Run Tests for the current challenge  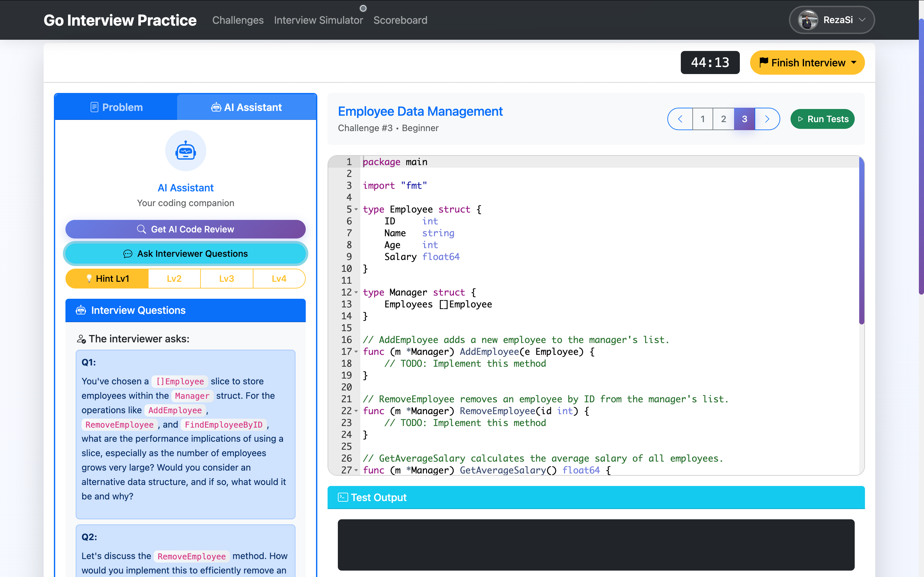822,119
